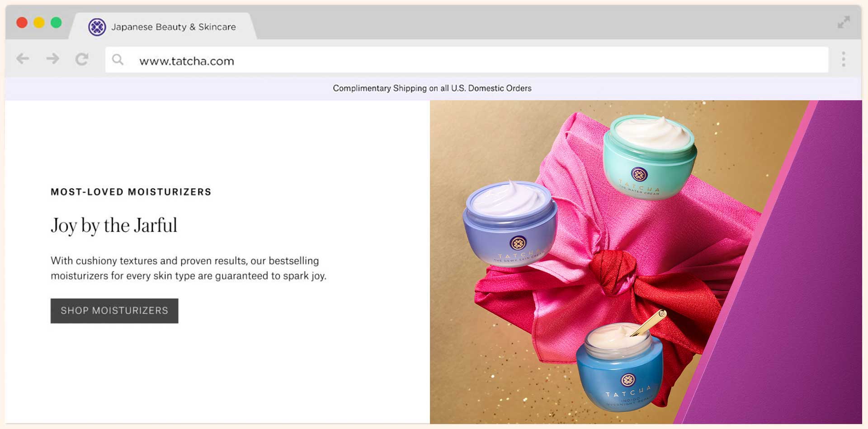Click the Joy by the Jarful headline

click(x=113, y=225)
